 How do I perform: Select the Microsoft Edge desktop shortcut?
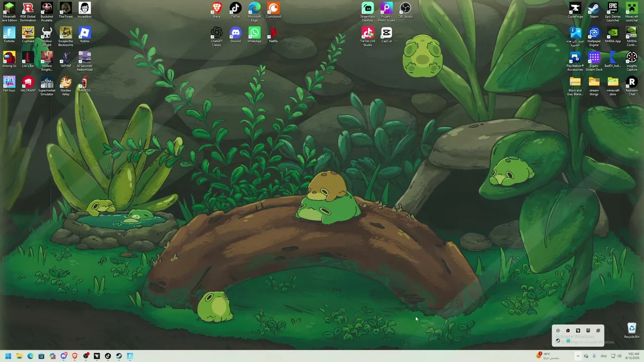point(255,12)
